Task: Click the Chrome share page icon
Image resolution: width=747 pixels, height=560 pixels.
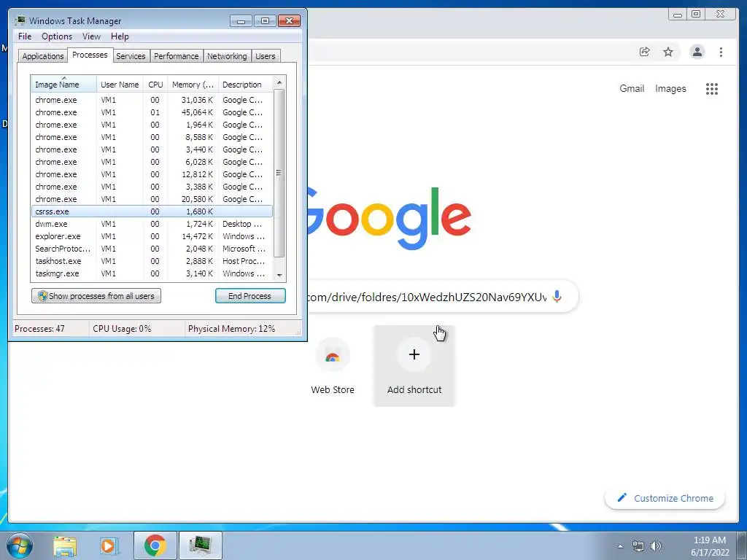Action: pos(644,52)
